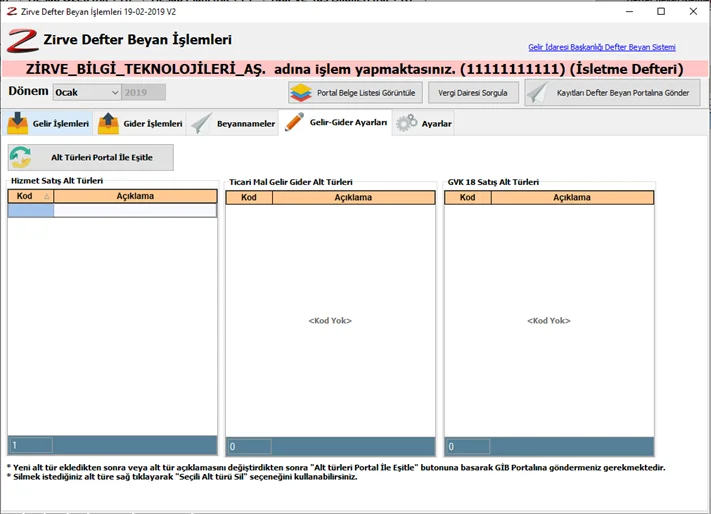Screen dimensions: 711x514
Task: Click Açıklama header in GVK 18 Satış
Action: pyautogui.click(x=572, y=198)
